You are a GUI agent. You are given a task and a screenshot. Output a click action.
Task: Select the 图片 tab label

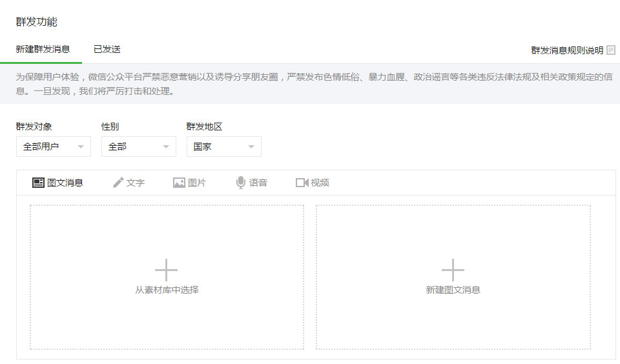[x=197, y=183]
